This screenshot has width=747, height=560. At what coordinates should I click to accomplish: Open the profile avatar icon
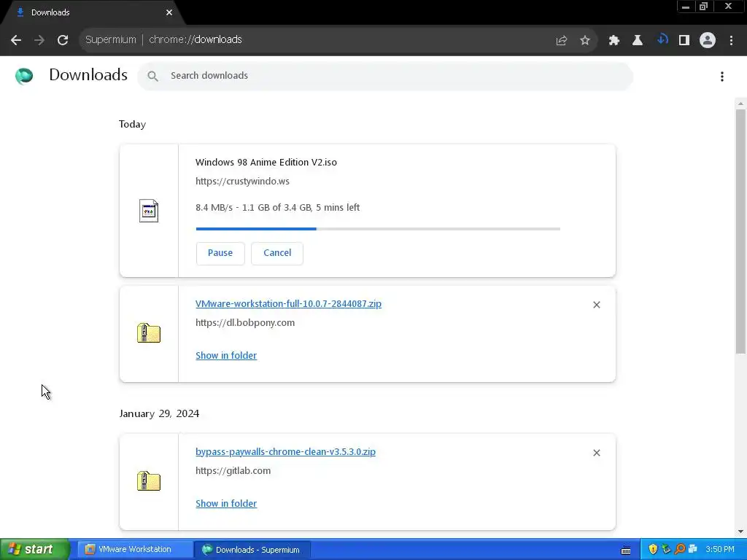[x=708, y=41]
